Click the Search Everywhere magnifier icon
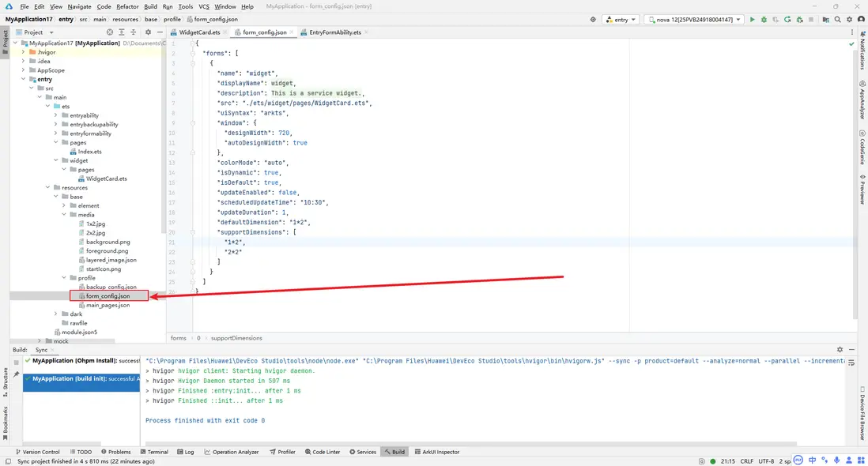This screenshot has width=868, height=466. click(x=837, y=19)
